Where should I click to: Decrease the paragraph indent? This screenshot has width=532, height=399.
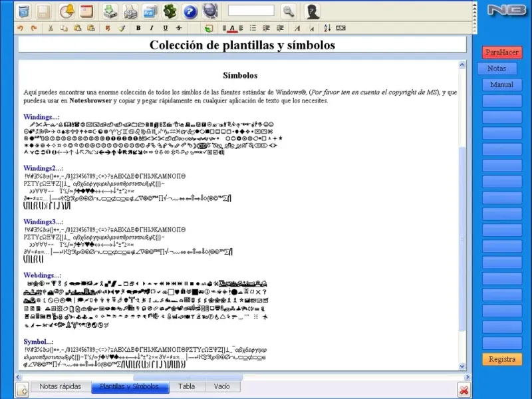point(267,28)
